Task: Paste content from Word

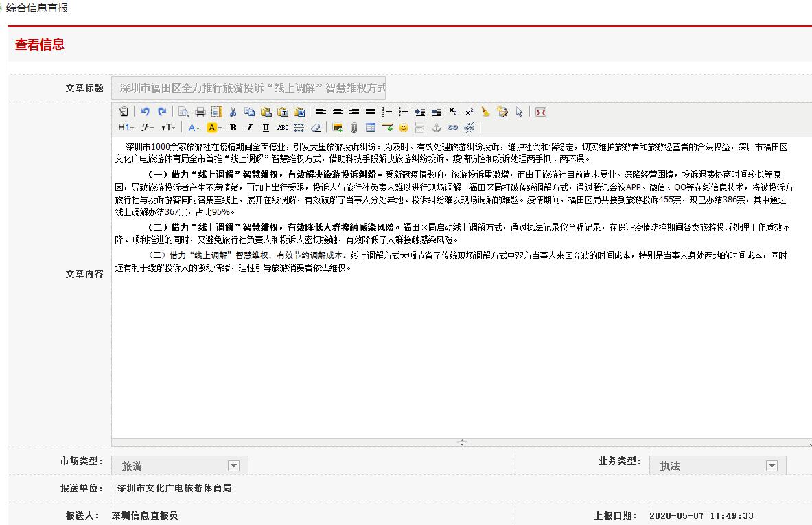Action: click(x=298, y=111)
